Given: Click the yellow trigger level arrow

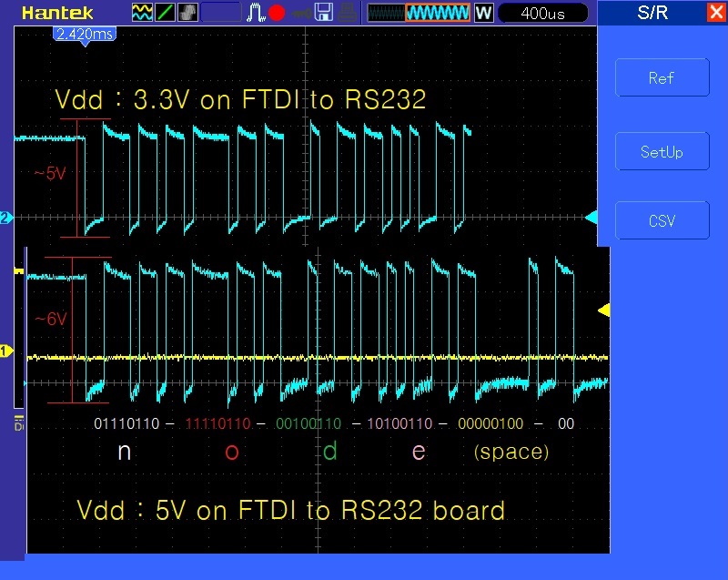Looking at the screenshot, I should tap(603, 310).
